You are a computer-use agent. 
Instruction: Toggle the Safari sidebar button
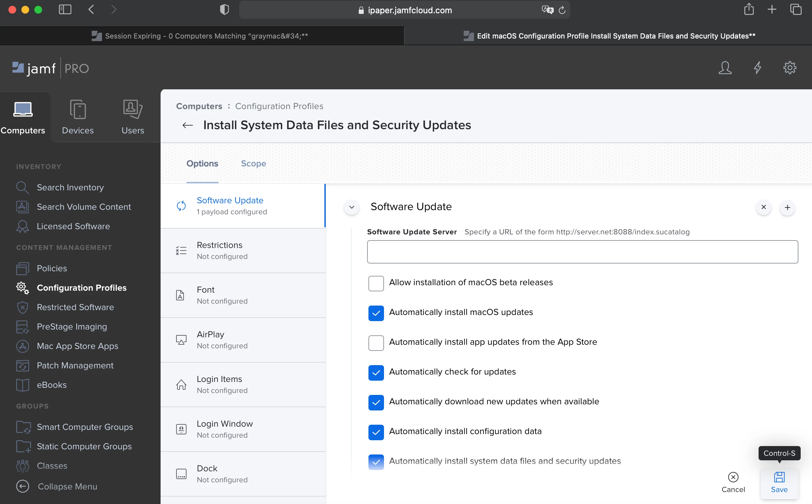(65, 9)
